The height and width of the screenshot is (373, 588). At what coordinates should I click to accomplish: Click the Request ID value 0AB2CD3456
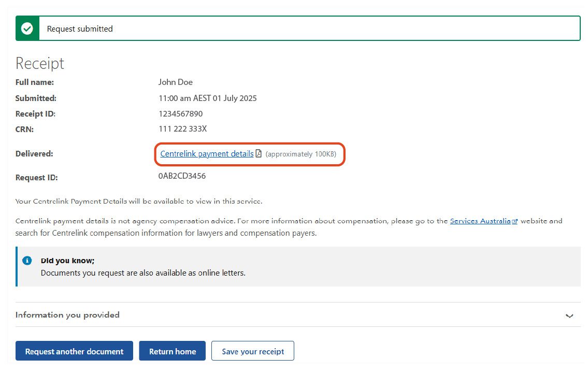(x=182, y=176)
